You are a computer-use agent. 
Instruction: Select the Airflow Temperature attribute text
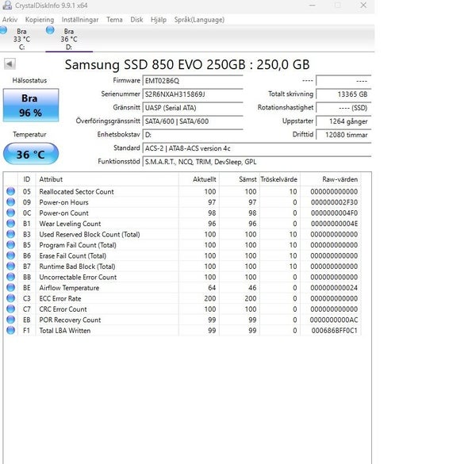click(69, 288)
